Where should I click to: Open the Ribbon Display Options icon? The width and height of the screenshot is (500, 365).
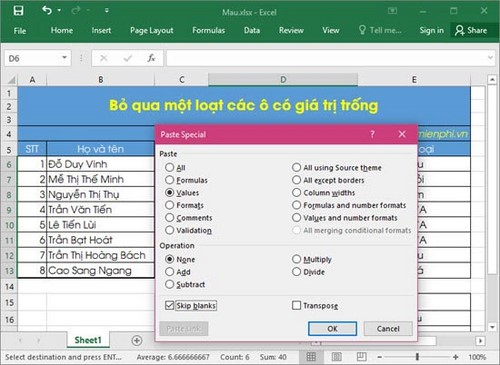pyautogui.click(x=392, y=11)
